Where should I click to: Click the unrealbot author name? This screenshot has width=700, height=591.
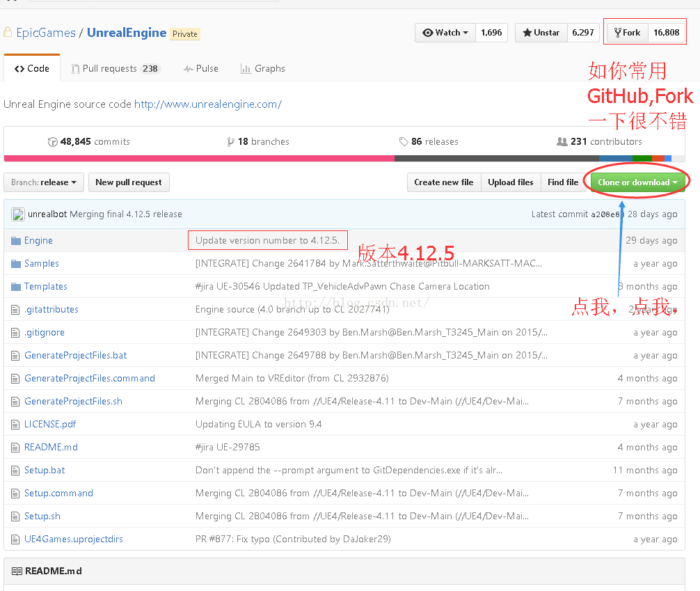coord(47,214)
